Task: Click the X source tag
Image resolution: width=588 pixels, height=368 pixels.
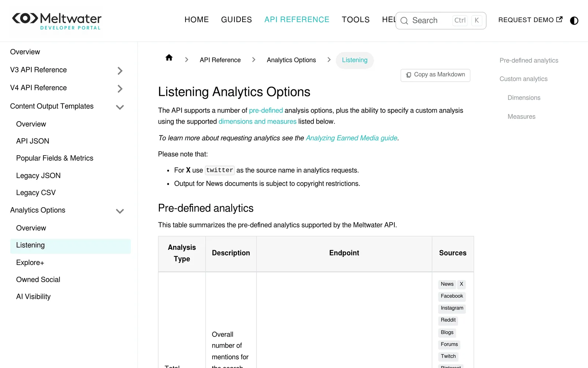Action: (x=462, y=284)
